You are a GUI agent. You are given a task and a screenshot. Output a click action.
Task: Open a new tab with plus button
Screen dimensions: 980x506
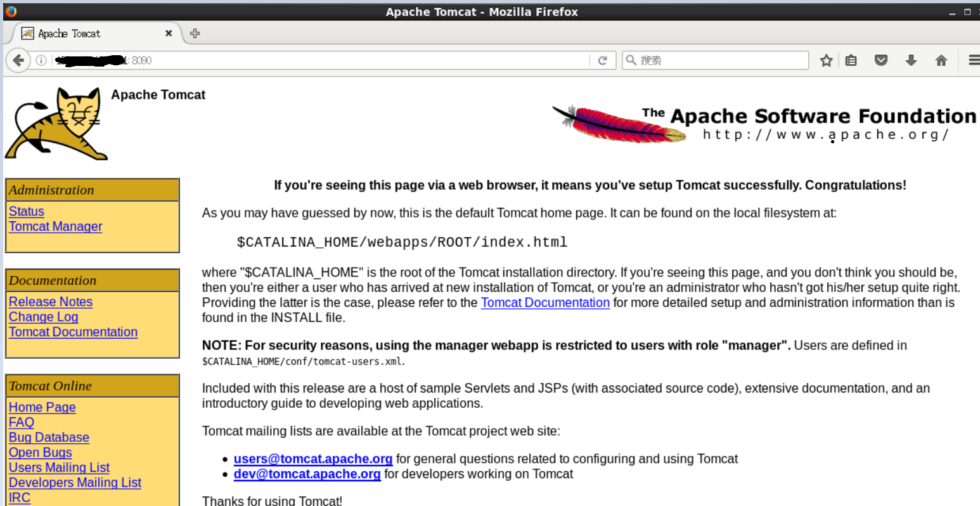195,34
